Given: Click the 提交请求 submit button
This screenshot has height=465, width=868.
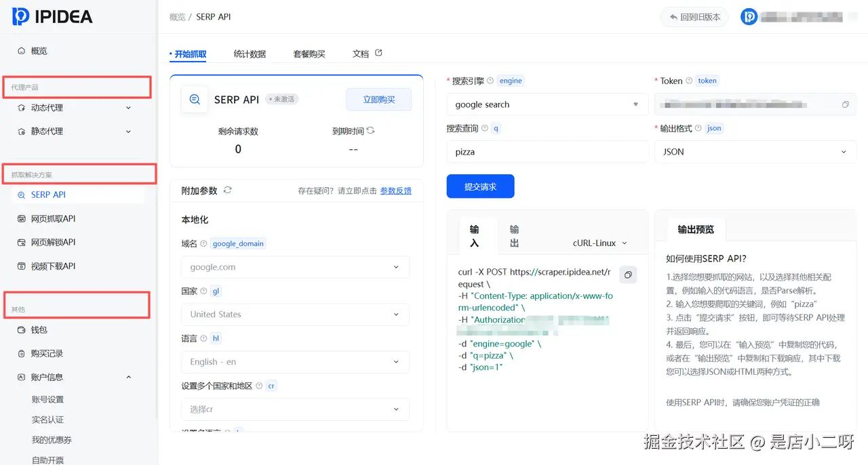Looking at the screenshot, I should click(480, 186).
